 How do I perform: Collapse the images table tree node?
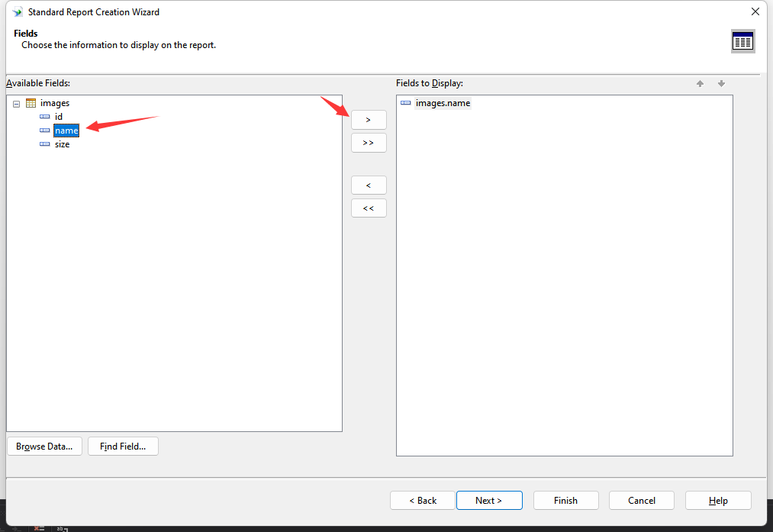(16, 103)
